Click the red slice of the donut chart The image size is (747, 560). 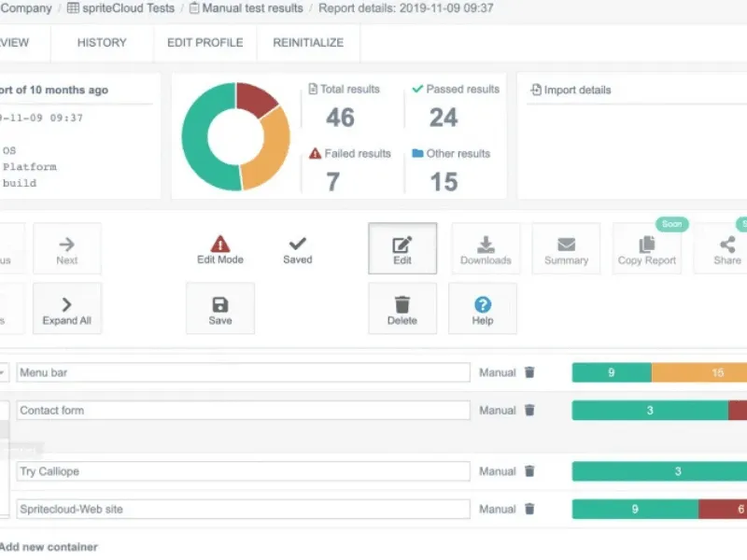pos(254,98)
